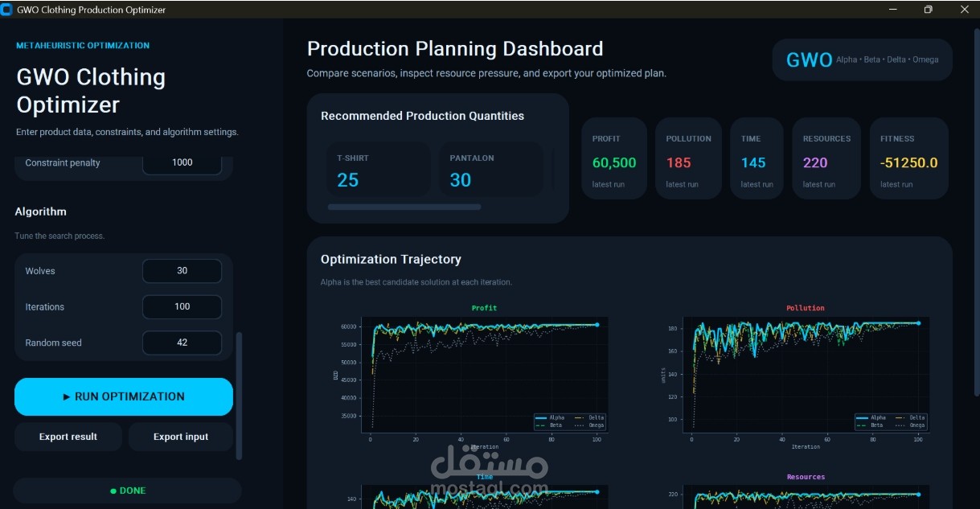Image resolution: width=980 pixels, height=509 pixels.
Task: Click the horizontal scrollbar under production quantities
Action: tap(404, 207)
